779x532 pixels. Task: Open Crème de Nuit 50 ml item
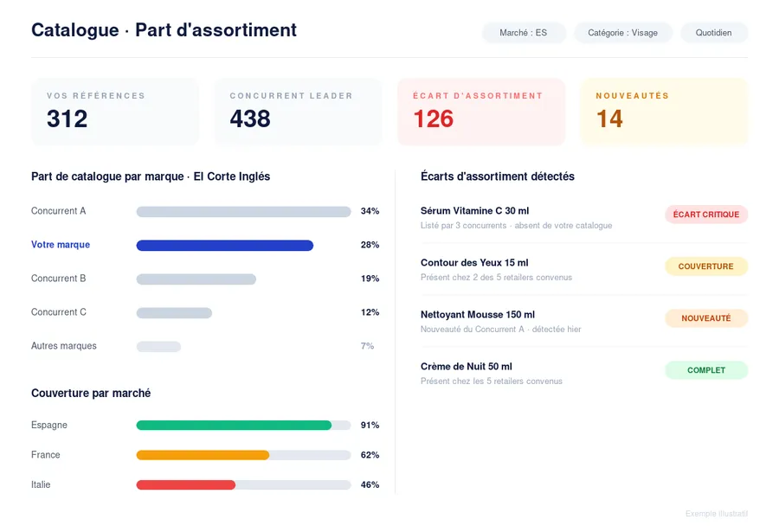tap(467, 367)
